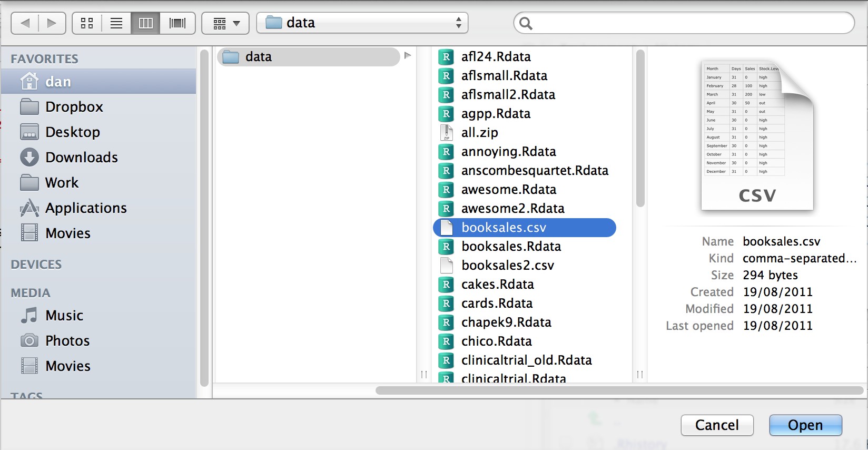Switch to icon view
The width and height of the screenshot is (868, 450).
[x=87, y=23]
